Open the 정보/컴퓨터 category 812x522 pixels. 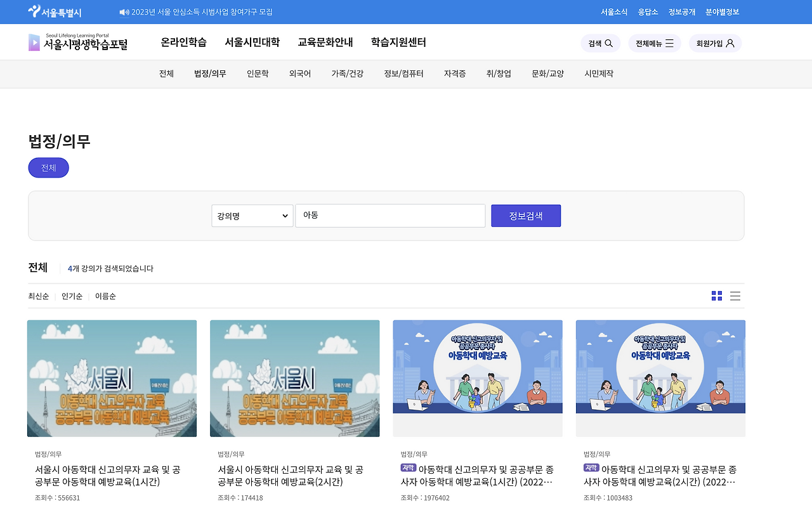coord(404,74)
